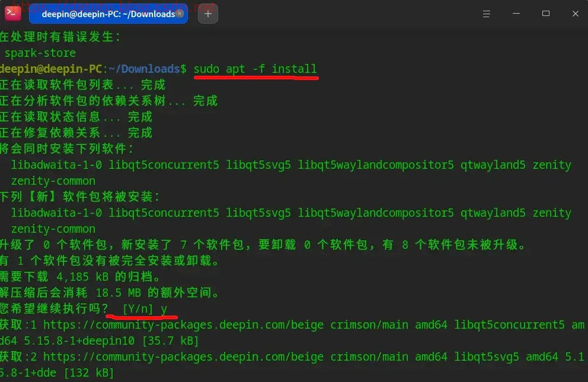
Task: Add a new terminal tab
Action: coord(207,14)
